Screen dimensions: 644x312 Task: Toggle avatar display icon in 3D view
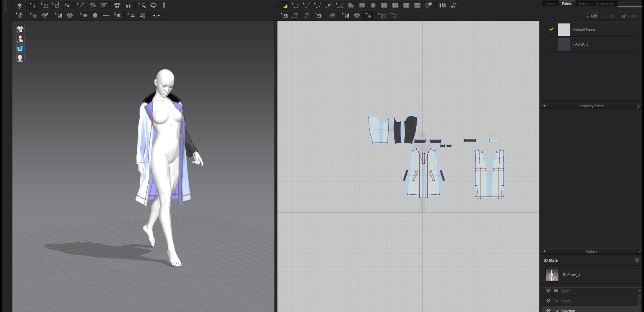pos(20,39)
